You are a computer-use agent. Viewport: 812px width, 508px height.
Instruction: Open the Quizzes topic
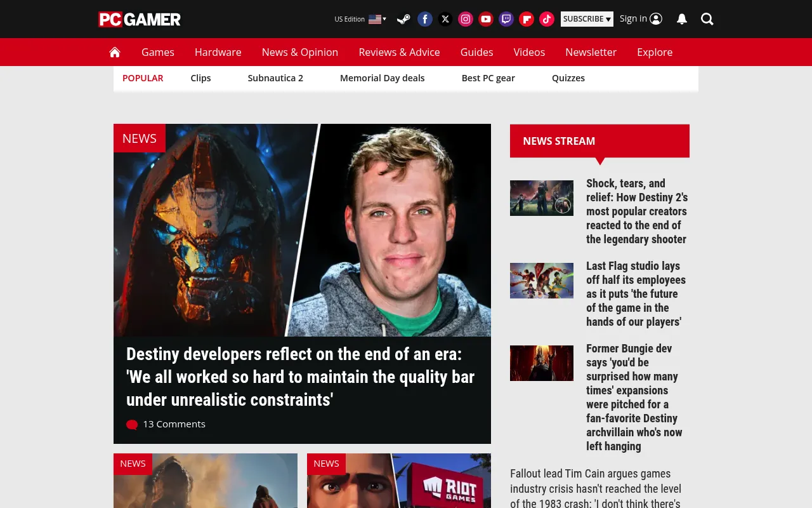(x=568, y=78)
